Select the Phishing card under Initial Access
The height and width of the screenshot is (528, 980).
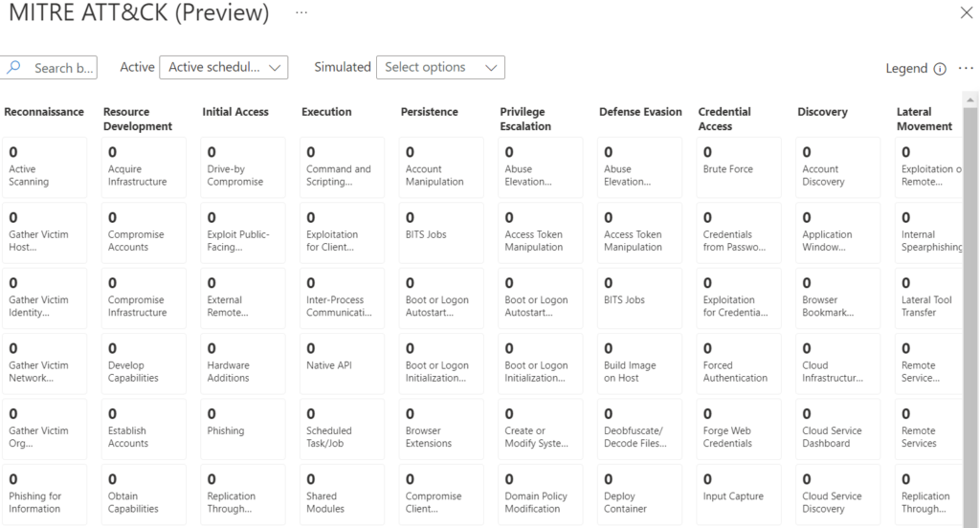[x=242, y=429]
